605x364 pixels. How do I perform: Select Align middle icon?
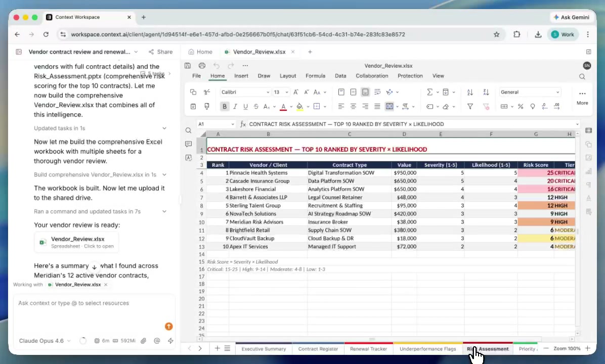353,92
